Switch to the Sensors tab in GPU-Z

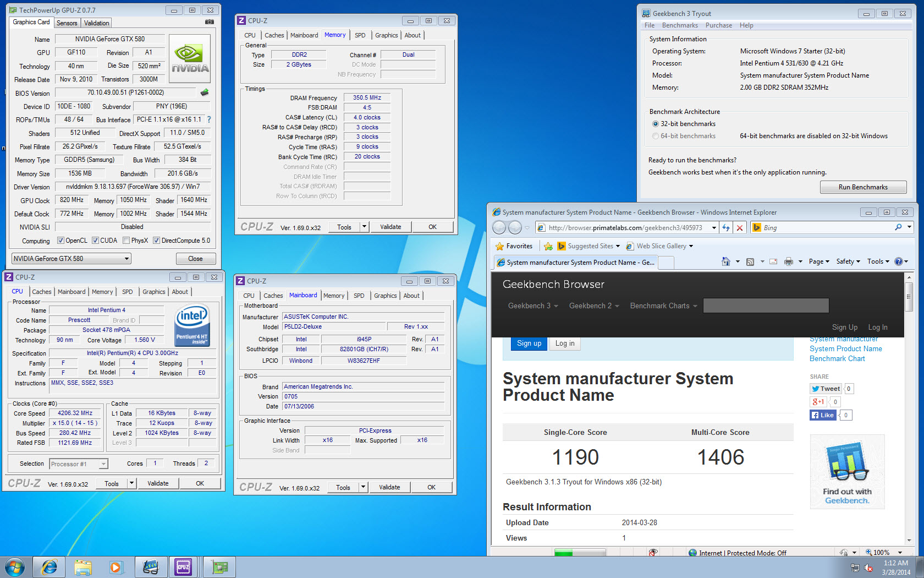point(67,23)
